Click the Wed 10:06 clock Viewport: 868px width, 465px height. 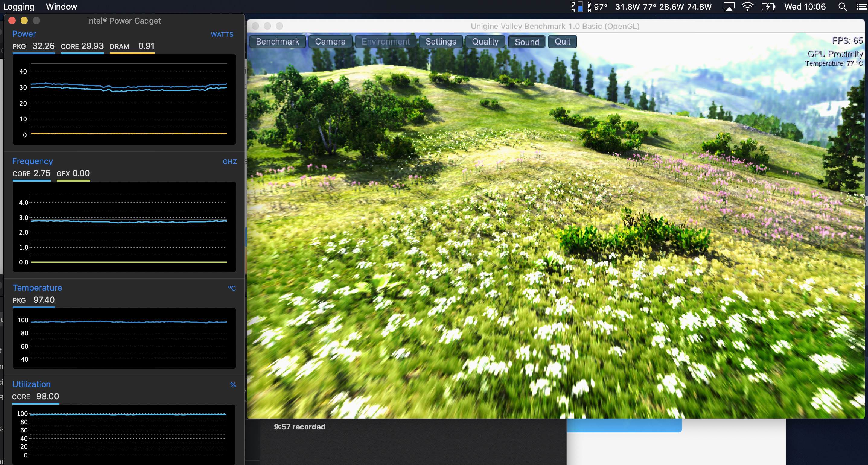coord(805,7)
